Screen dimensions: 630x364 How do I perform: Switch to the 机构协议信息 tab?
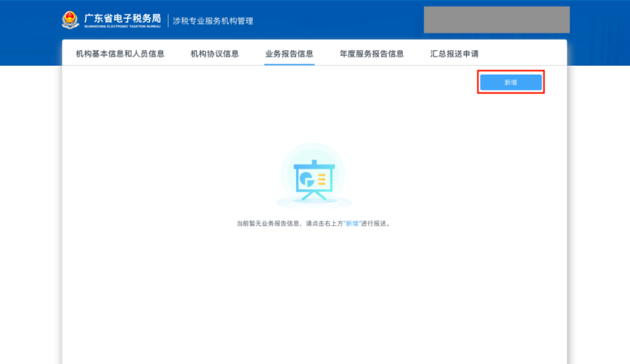pyautogui.click(x=215, y=54)
